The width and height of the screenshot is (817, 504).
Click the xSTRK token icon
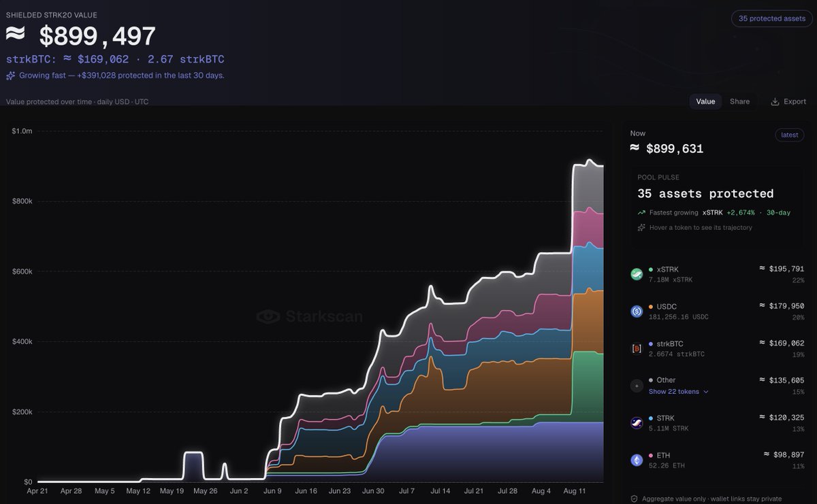click(x=637, y=274)
